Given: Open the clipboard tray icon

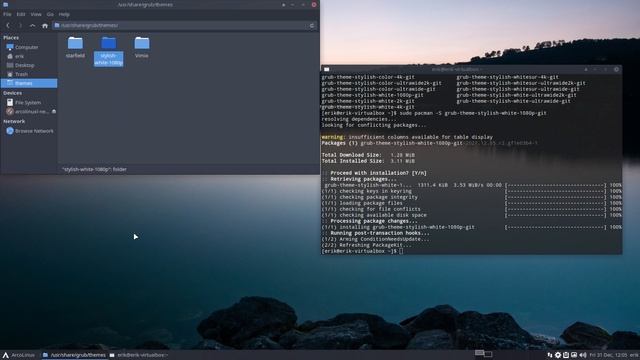Looking at the screenshot, I should pos(566,355).
